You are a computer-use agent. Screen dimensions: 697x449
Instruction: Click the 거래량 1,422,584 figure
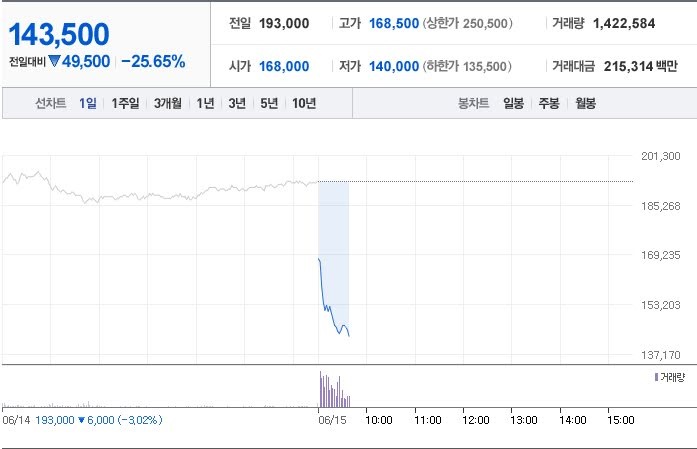coord(624,24)
